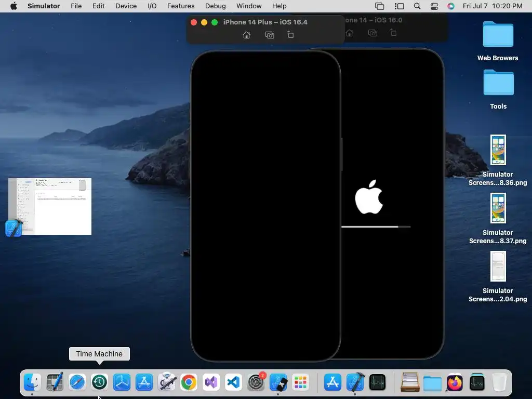This screenshot has height=399, width=532.
Task: Select the Tools desktop folder
Action: 498,89
